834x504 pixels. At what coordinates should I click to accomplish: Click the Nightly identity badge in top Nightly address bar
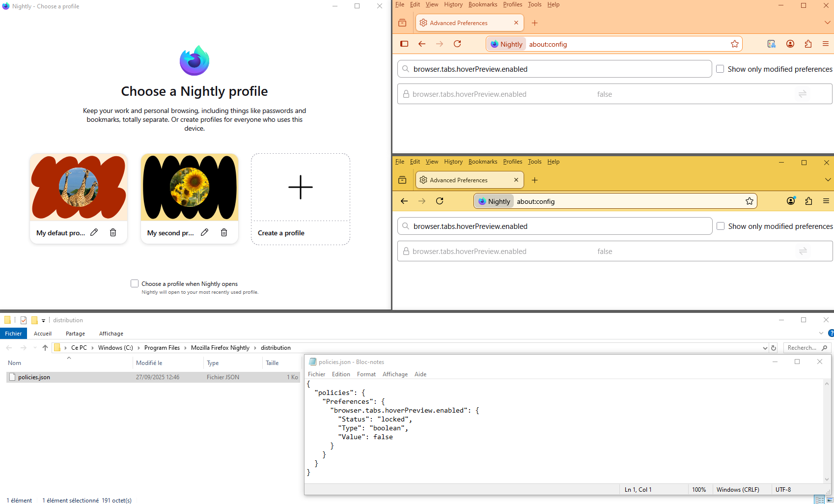click(x=506, y=44)
